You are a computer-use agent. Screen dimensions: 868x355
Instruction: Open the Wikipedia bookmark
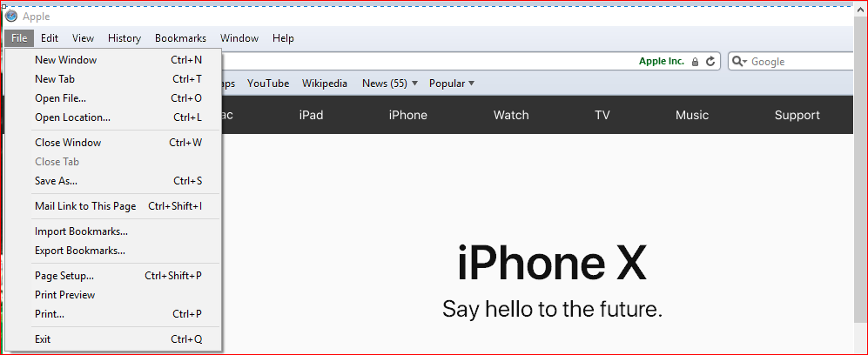click(325, 84)
